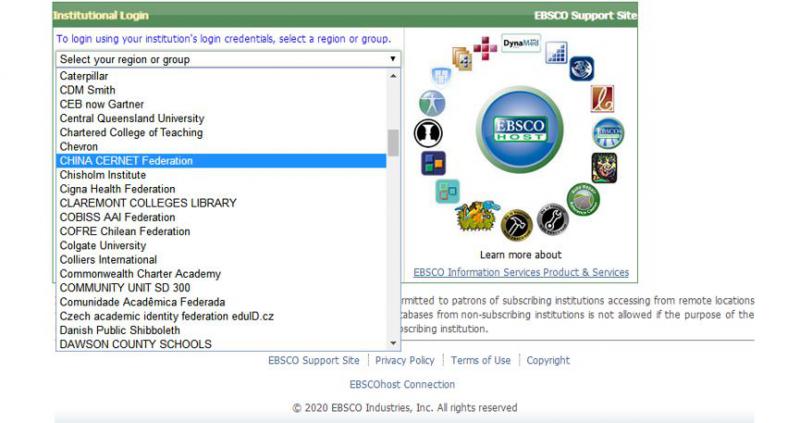Open the Copyright link
This screenshot has width=800, height=423.
[548, 360]
